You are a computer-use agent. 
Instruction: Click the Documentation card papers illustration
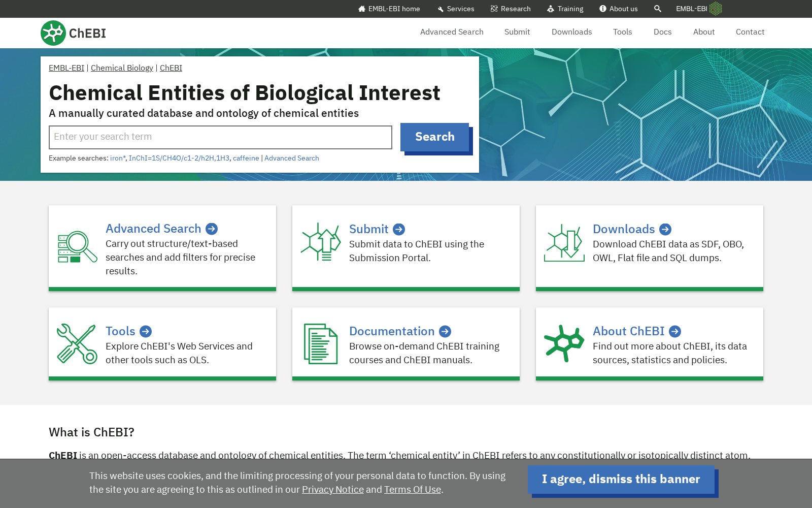[321, 344]
